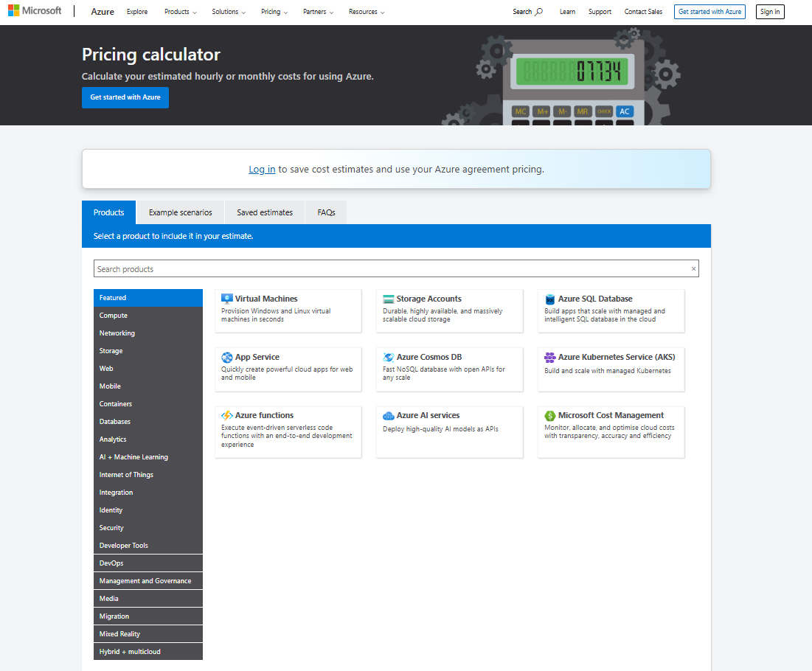Select the Analytics category
The height and width of the screenshot is (671, 812).
(x=148, y=439)
